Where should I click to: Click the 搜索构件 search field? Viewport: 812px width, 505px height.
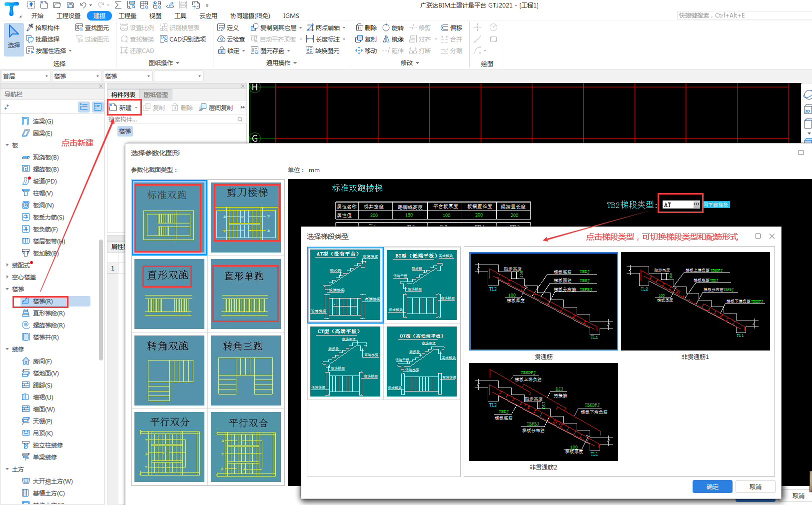[175, 119]
